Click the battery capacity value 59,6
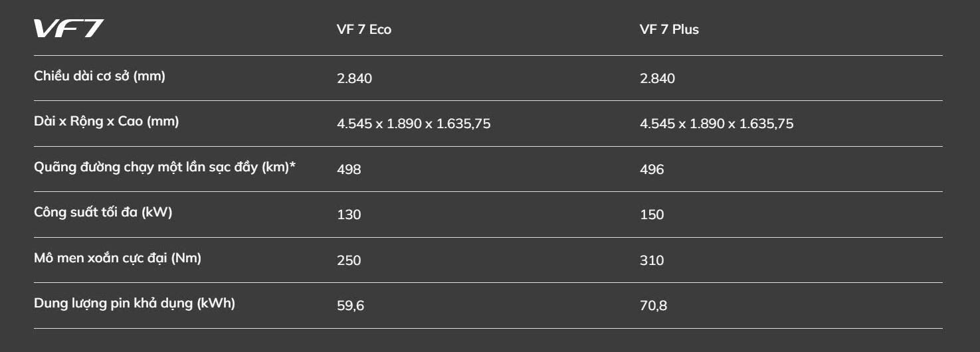 (350, 306)
